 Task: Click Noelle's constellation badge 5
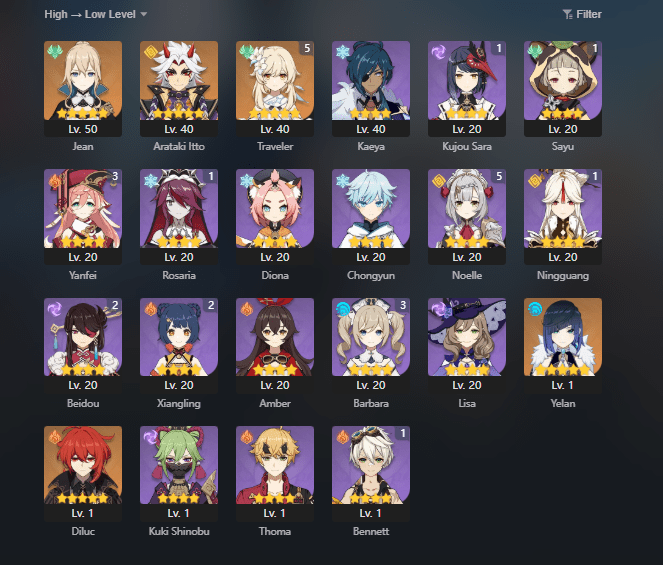499,176
